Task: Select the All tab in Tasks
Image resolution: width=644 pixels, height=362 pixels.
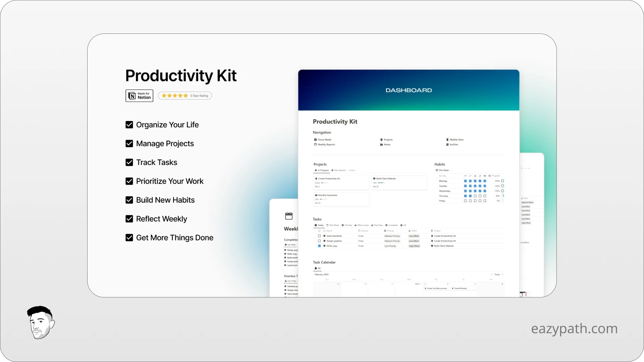Action: (403, 225)
